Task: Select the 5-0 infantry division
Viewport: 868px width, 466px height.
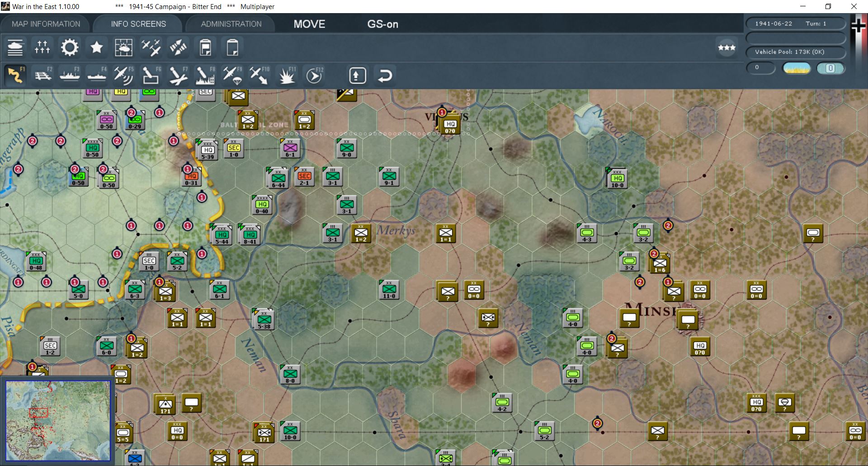Action: (78, 290)
